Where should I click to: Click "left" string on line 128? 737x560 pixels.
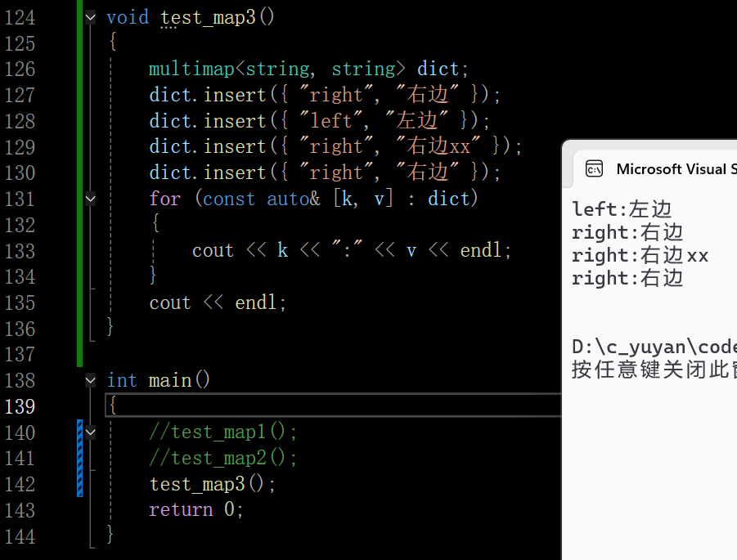[331, 121]
